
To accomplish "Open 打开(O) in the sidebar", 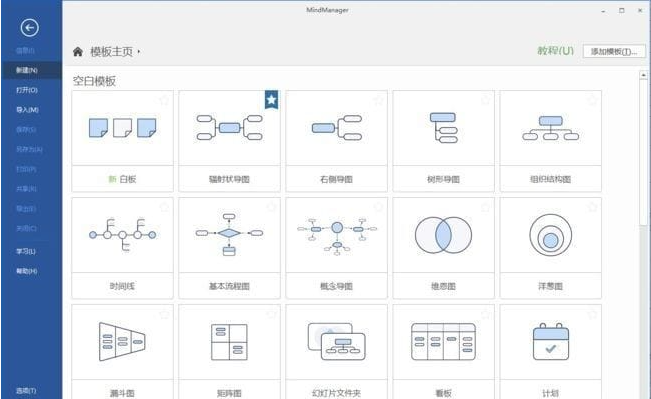I will (x=27, y=90).
